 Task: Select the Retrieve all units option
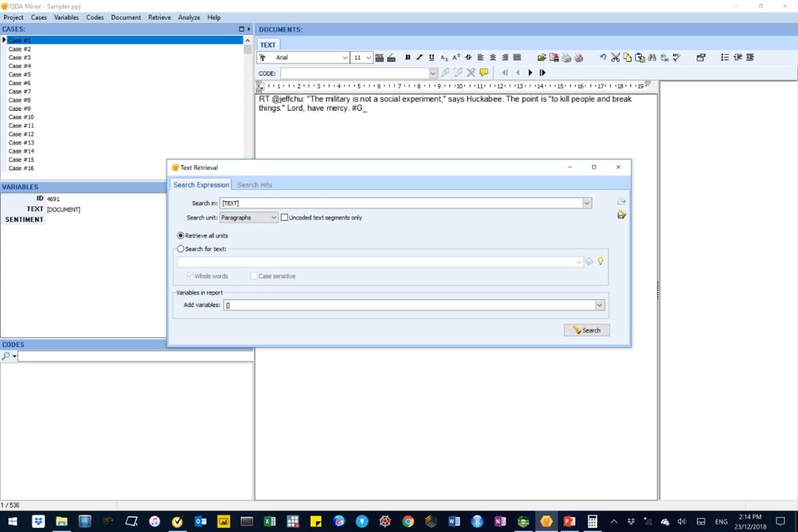[x=181, y=235]
